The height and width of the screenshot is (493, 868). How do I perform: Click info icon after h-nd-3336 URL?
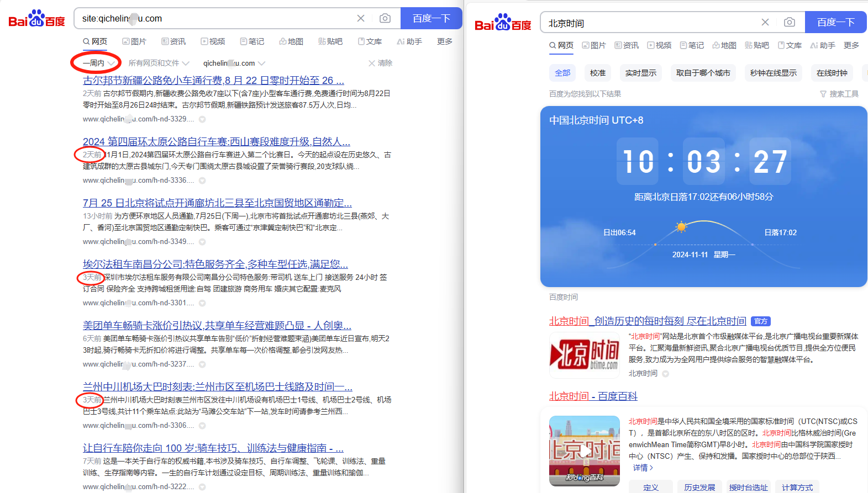(202, 181)
